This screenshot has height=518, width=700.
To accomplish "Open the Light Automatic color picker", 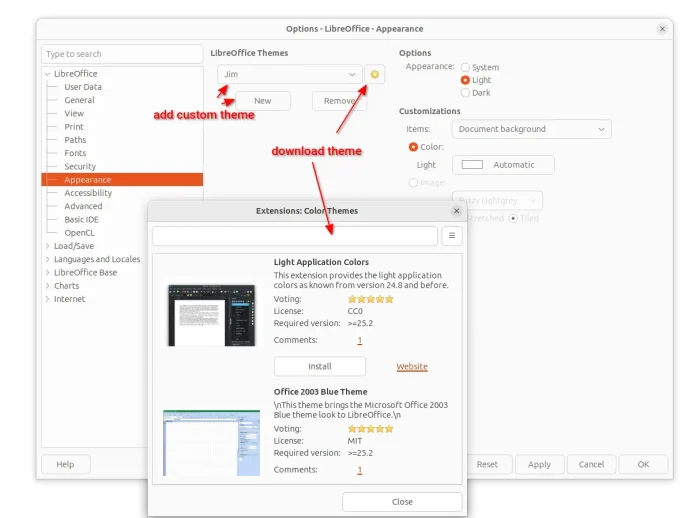I will pos(503,165).
